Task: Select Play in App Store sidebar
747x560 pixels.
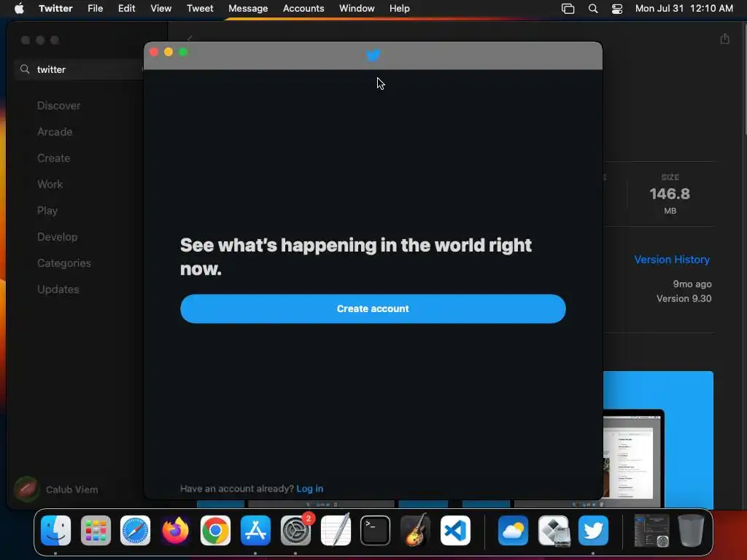Action: (47, 211)
